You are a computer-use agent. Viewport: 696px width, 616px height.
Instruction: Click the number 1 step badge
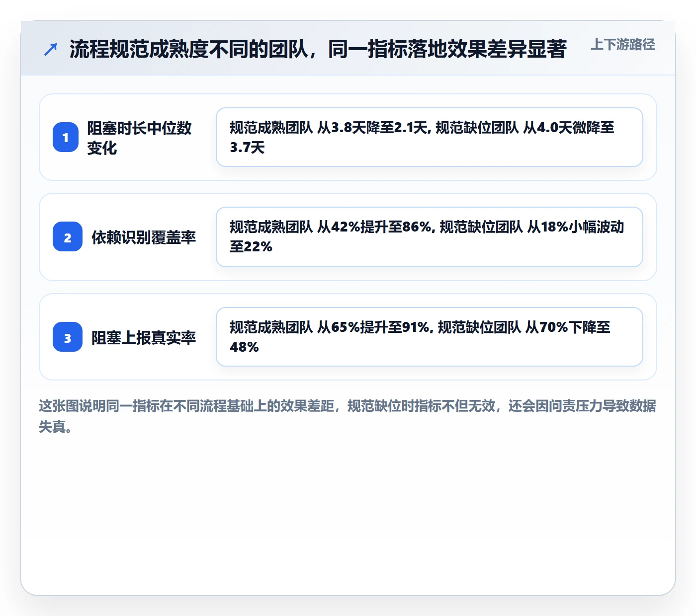click(66, 137)
